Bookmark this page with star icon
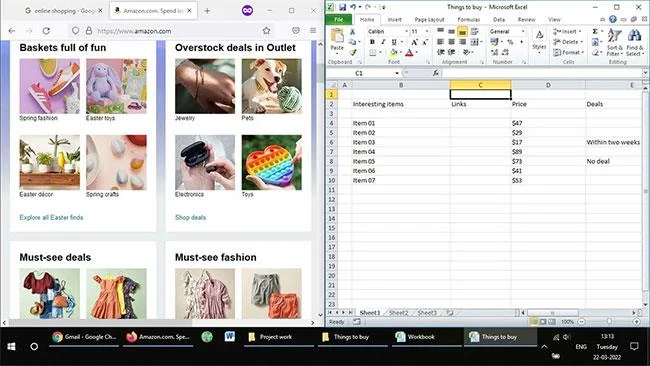This screenshot has height=366, width=650. (266, 30)
